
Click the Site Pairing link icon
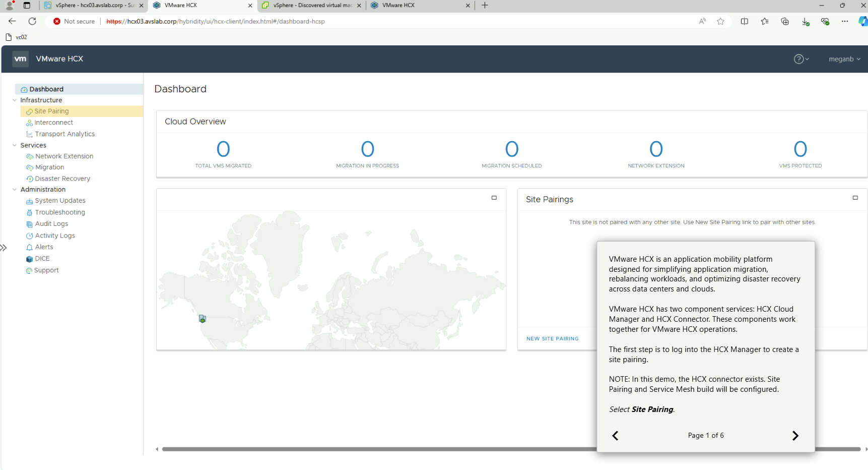(x=29, y=112)
